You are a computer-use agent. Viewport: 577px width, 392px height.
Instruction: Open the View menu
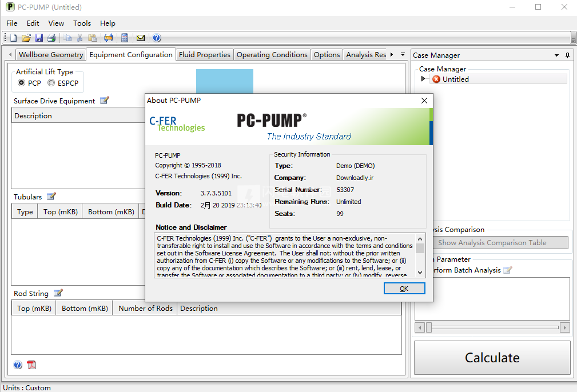tap(56, 23)
